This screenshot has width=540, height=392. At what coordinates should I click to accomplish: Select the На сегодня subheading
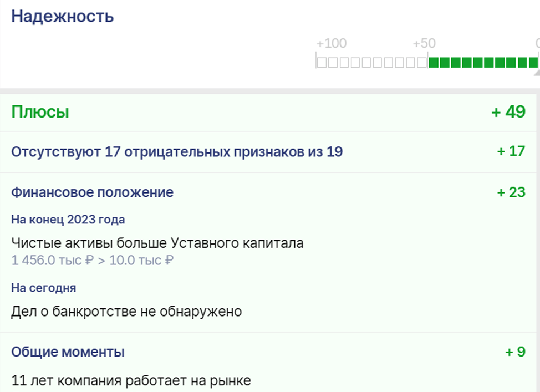coord(43,288)
